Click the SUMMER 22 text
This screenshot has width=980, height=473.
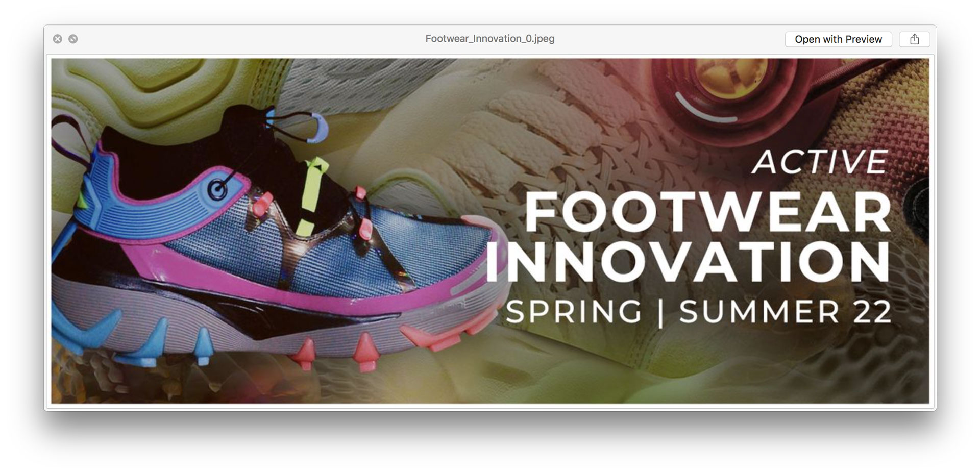point(785,312)
